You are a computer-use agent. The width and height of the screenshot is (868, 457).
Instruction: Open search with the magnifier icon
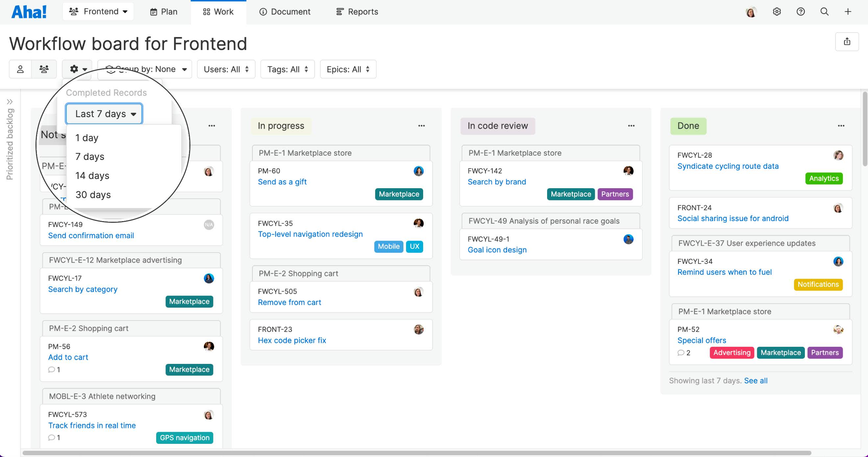click(824, 12)
